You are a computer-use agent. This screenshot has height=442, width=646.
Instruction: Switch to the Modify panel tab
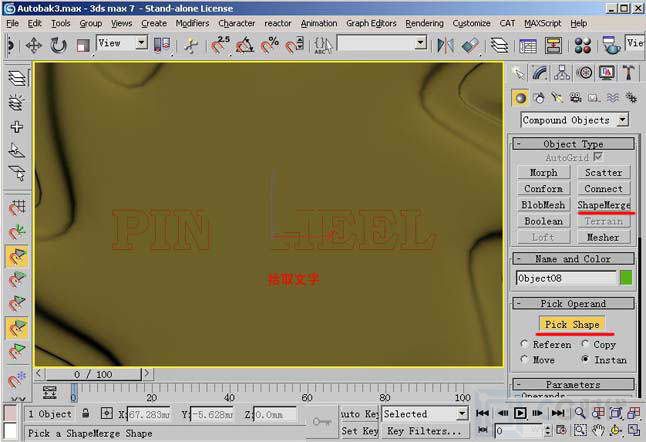click(x=539, y=73)
